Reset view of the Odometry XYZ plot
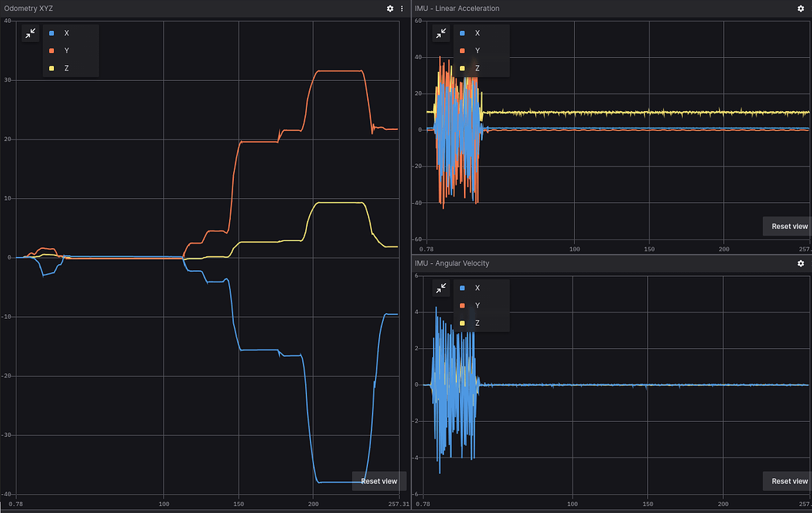 click(x=379, y=480)
